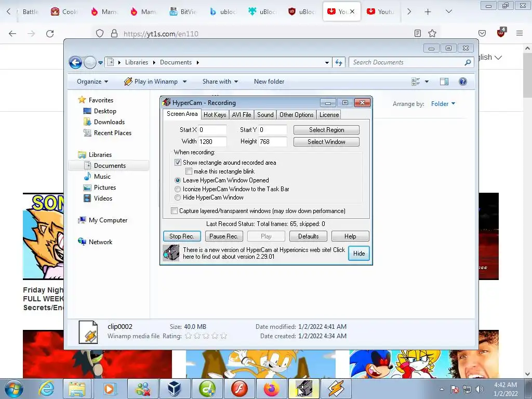Open the Windows Start menu orb
Image resolution: width=532 pixels, height=399 pixels.
[14, 389]
